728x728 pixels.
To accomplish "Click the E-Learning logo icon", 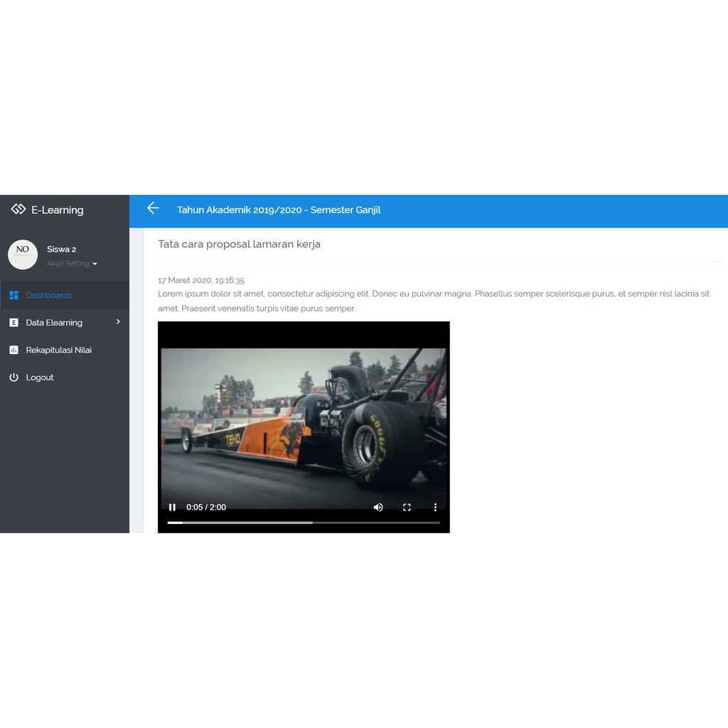I will pos(18,209).
